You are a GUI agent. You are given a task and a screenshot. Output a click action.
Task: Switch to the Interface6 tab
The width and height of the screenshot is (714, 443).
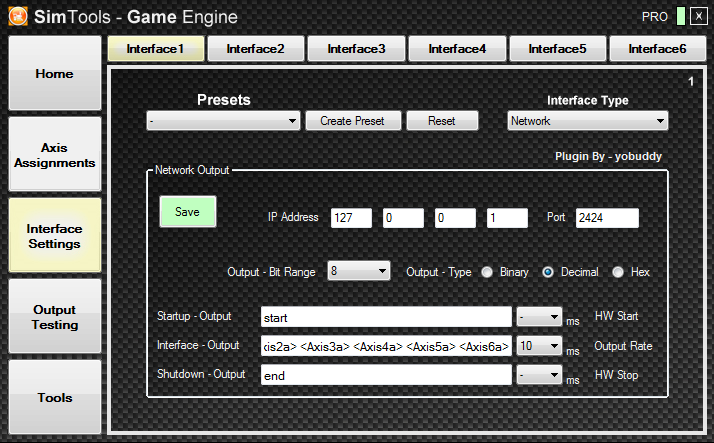[658, 49]
